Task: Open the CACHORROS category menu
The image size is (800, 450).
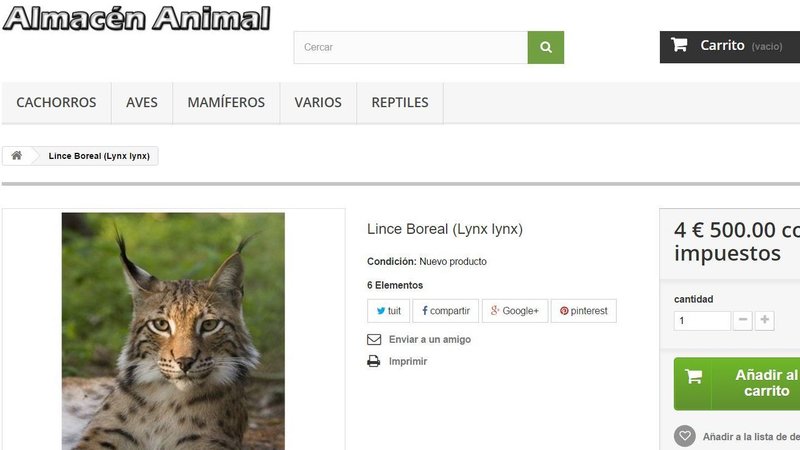Action: (x=57, y=103)
